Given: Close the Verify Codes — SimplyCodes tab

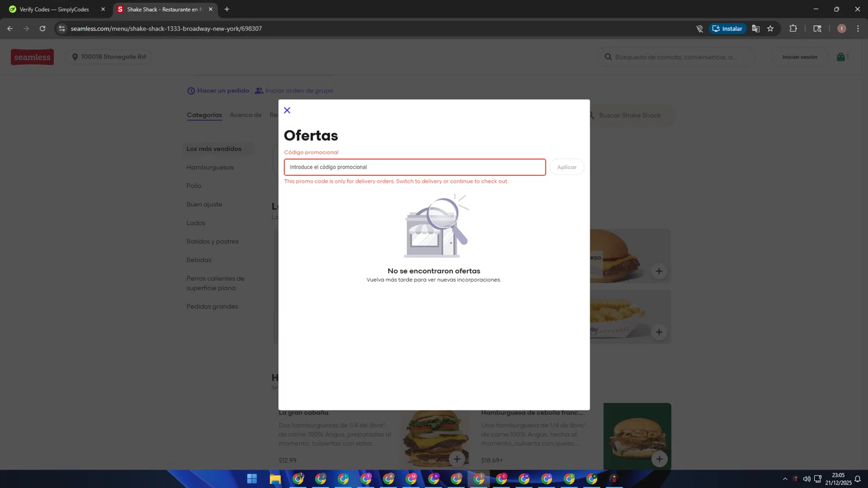Looking at the screenshot, I should (103, 9).
